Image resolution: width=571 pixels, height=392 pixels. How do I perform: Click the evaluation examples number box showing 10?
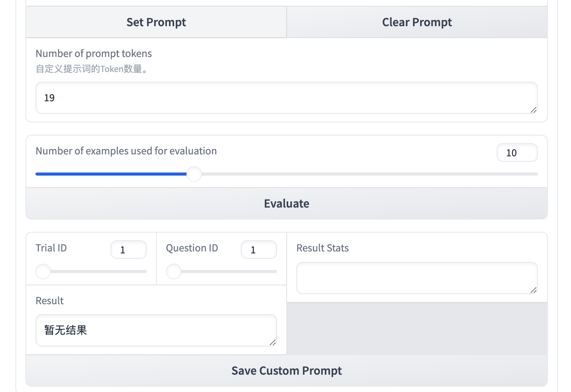[x=517, y=153]
